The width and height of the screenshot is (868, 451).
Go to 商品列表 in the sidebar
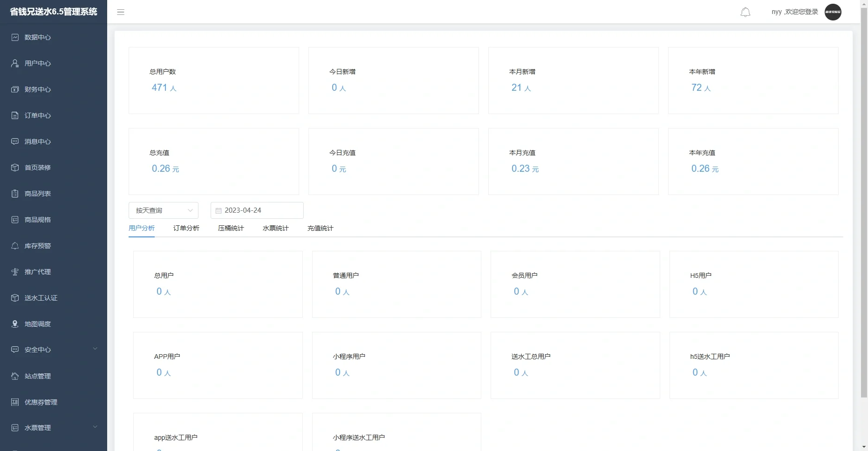click(x=38, y=194)
